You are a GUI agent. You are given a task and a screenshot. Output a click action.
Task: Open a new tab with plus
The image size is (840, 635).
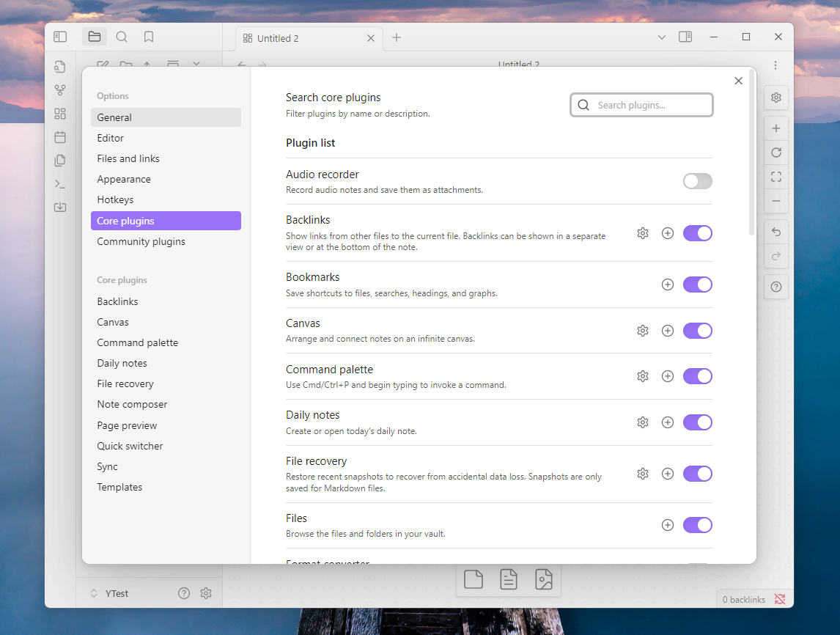tap(397, 37)
